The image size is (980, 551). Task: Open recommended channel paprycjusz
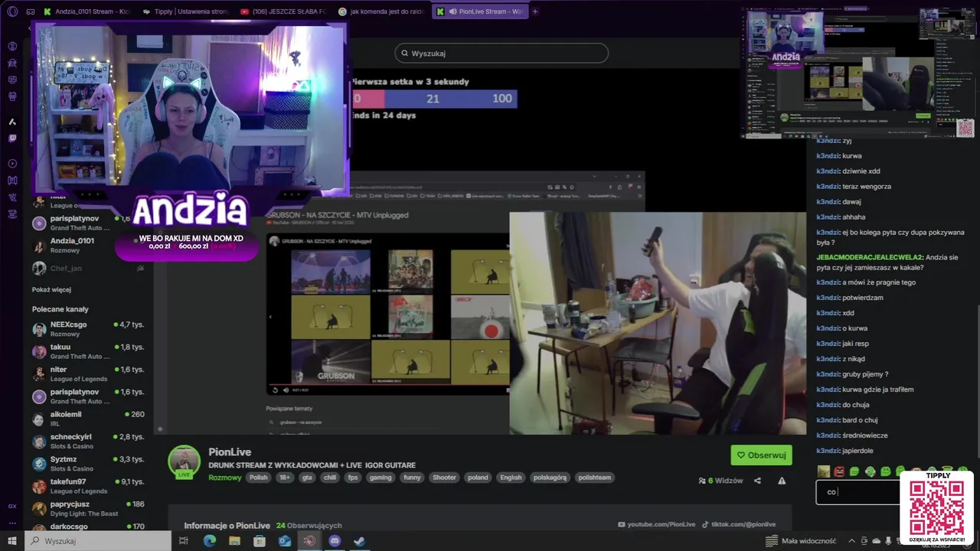pos(89,508)
